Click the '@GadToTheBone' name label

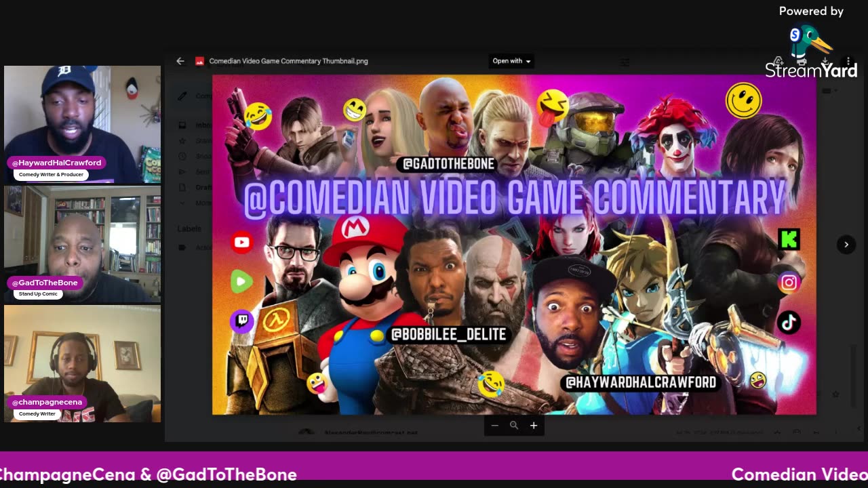click(45, 283)
